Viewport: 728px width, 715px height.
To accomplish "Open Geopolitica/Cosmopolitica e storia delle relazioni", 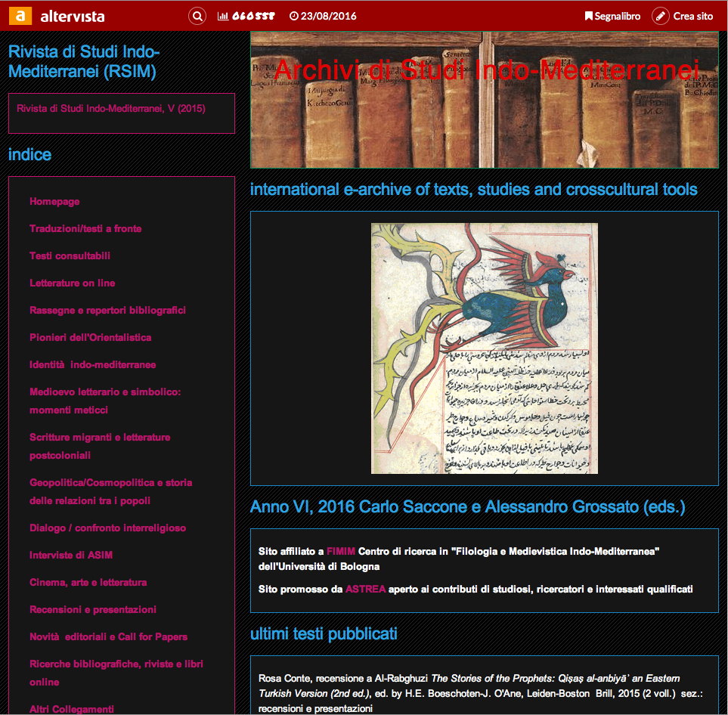I will [110, 492].
